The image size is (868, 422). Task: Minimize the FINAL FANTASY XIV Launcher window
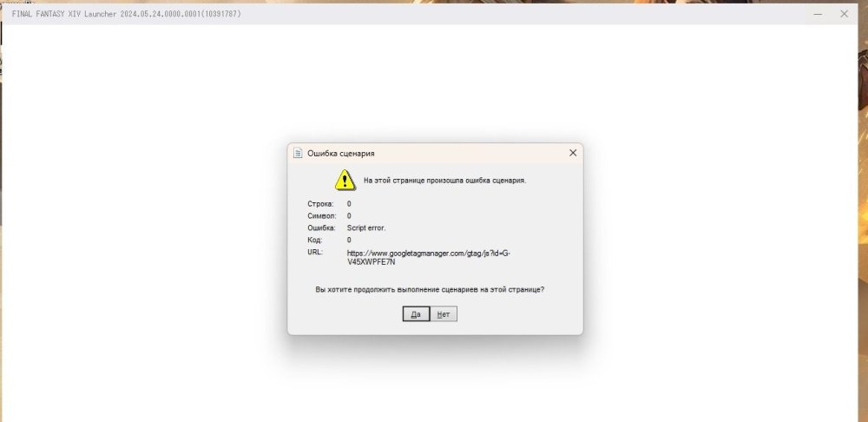pyautogui.click(x=818, y=14)
